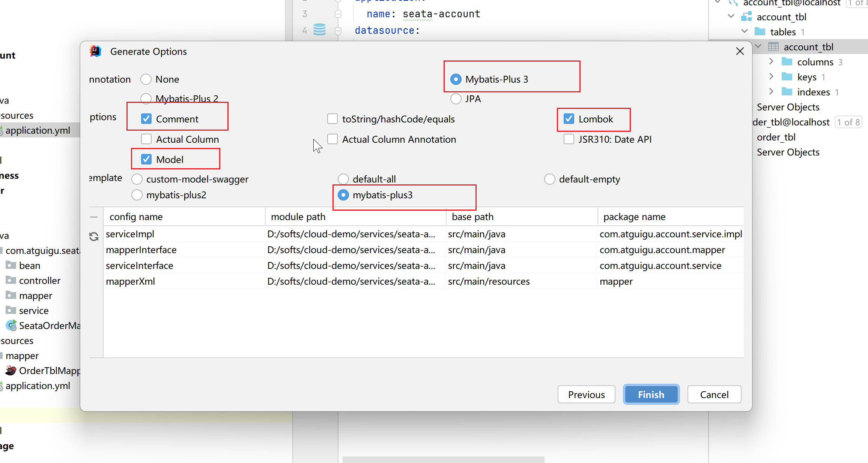Image resolution: width=868 pixels, height=463 pixels.
Task: Click the tables folder icon
Action: pyautogui.click(x=760, y=32)
